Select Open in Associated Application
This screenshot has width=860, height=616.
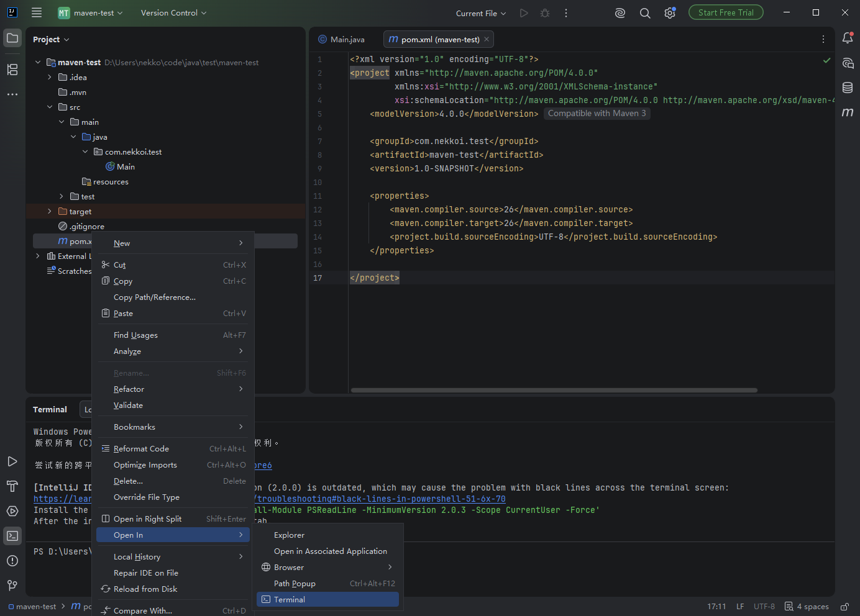[327, 551]
